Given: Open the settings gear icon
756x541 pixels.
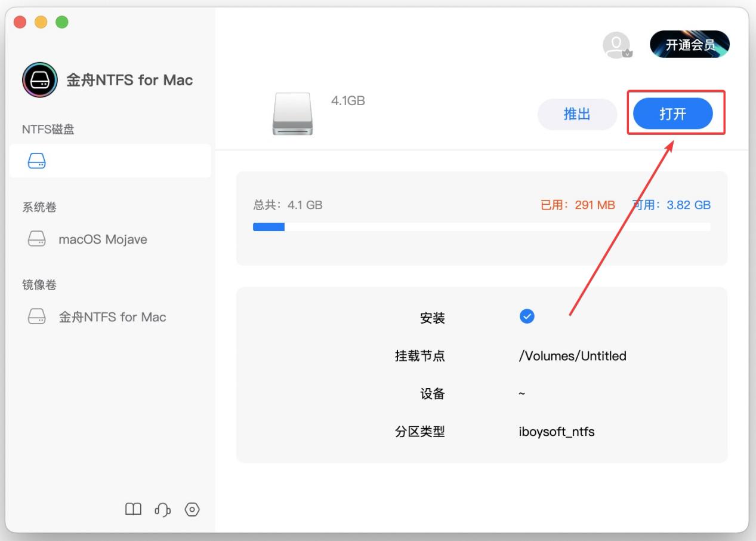Looking at the screenshot, I should tap(191, 509).
